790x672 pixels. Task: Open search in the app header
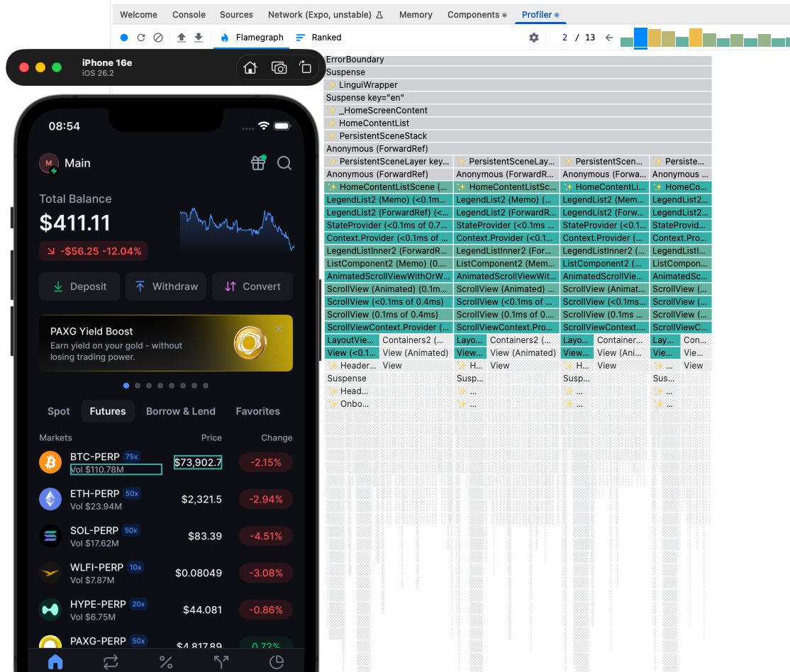(x=284, y=163)
